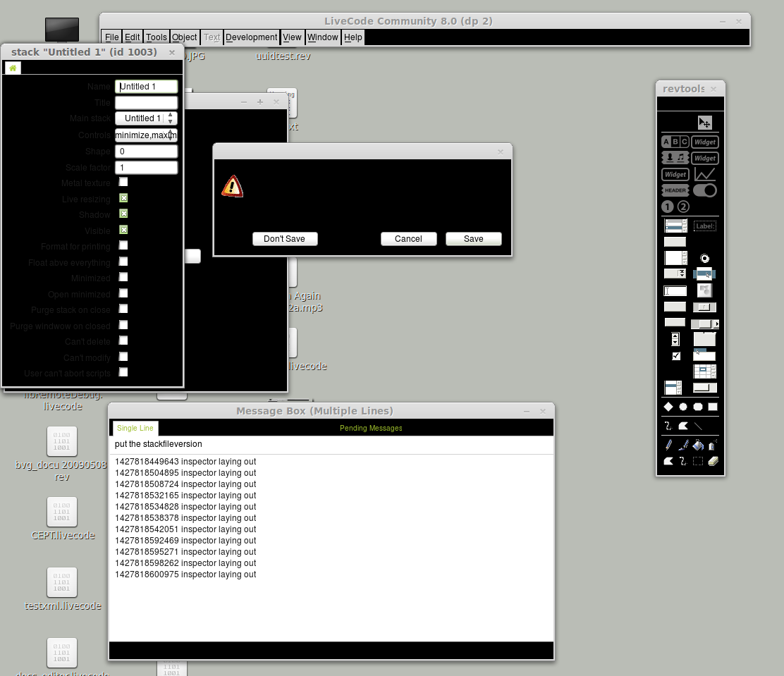Open the Object menu
Image resolution: width=784 pixels, height=676 pixels.
[x=185, y=37]
